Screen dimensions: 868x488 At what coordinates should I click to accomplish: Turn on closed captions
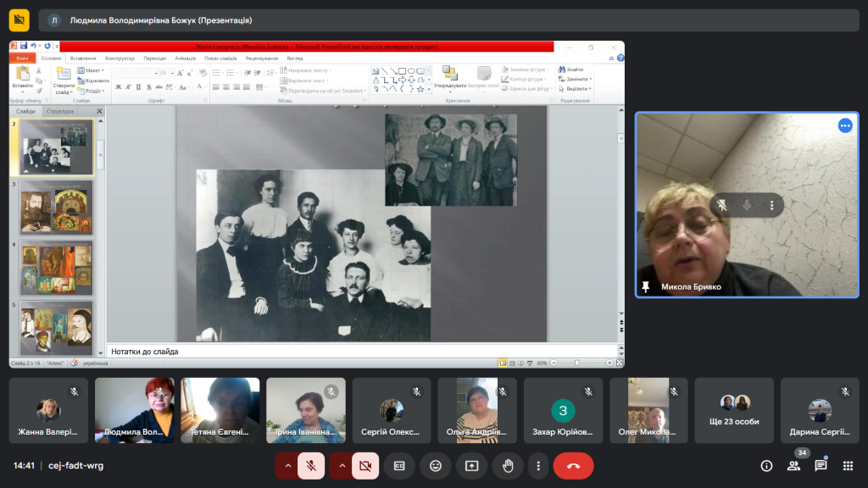[x=398, y=465]
